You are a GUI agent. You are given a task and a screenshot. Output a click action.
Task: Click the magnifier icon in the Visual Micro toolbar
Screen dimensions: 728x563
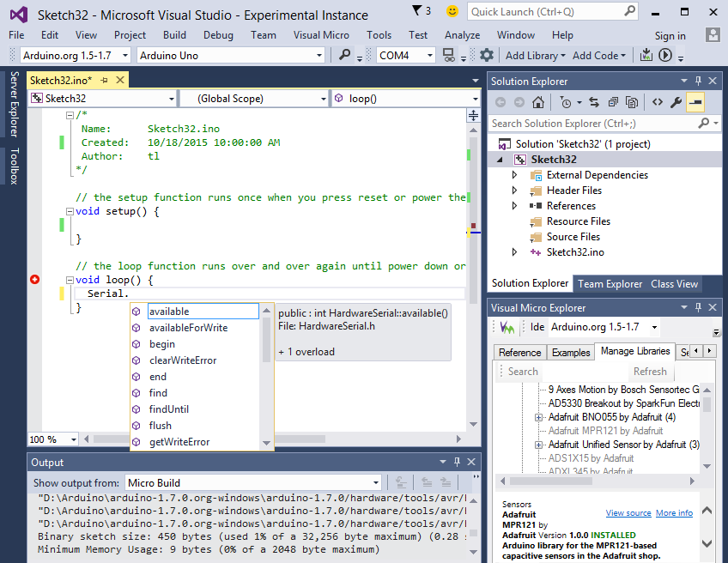[x=344, y=55]
